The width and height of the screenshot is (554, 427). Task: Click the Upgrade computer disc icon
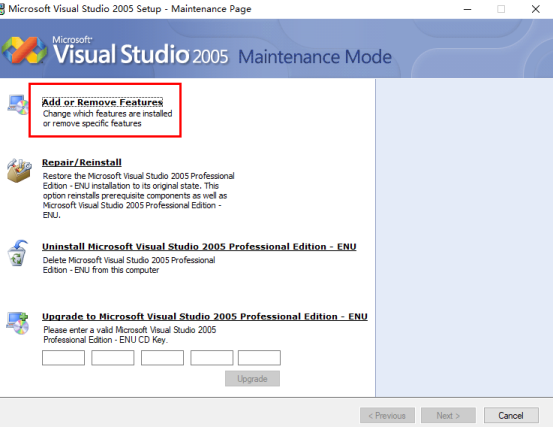click(x=18, y=323)
